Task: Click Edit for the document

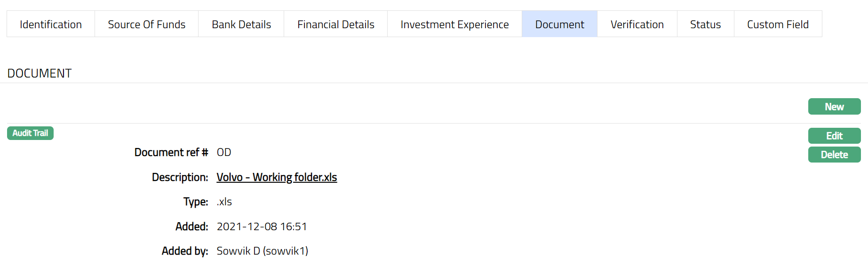Action: coord(834,136)
